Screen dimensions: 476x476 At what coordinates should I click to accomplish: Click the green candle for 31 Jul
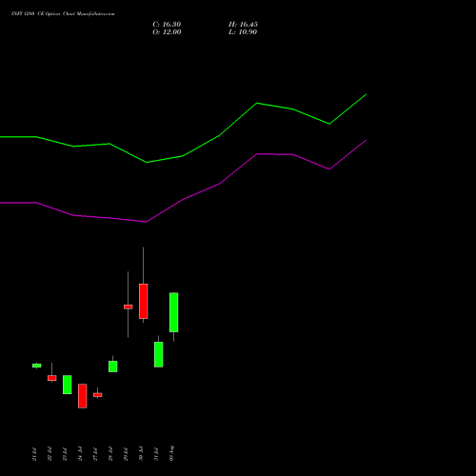(159, 354)
